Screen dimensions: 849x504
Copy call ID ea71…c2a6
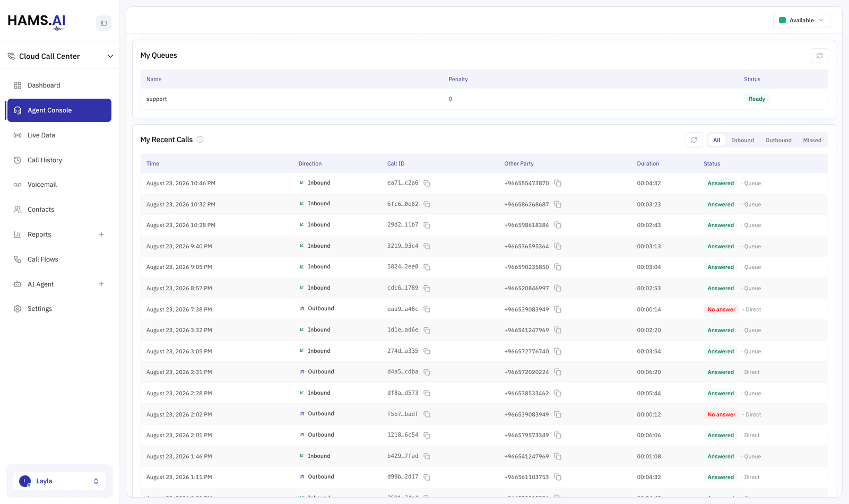(x=427, y=183)
